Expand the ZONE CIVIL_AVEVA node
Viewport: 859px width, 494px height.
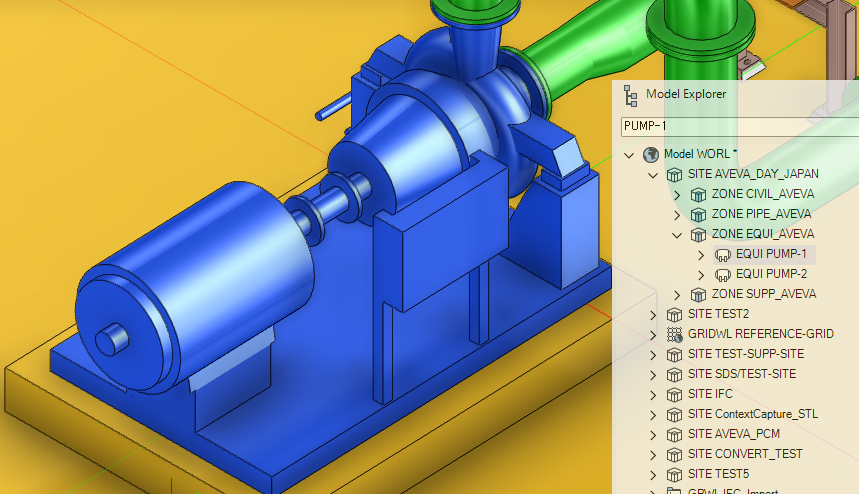[677, 194]
